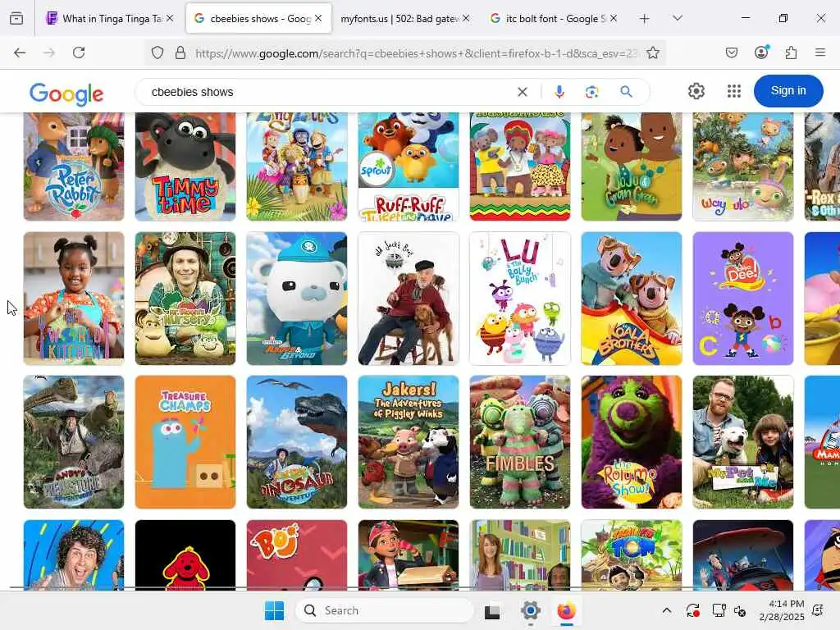The width and height of the screenshot is (840, 630).
Task: Open the Fimbles show card
Action: [520, 442]
